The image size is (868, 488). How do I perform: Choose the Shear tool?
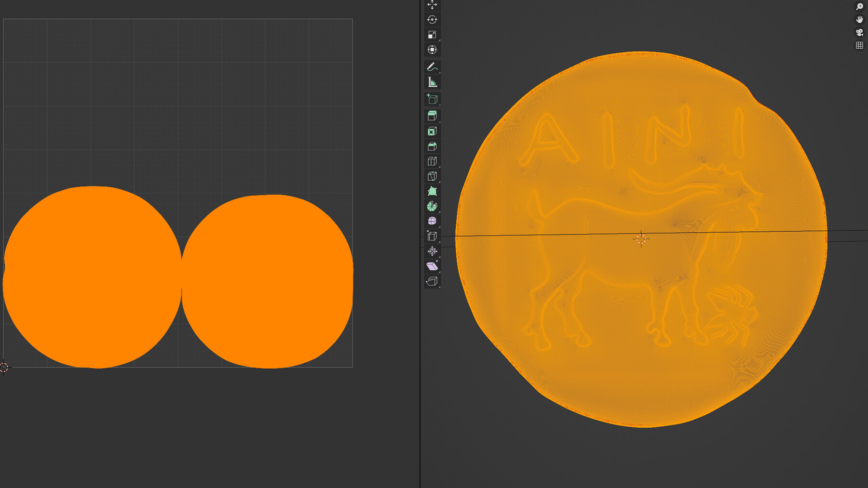click(432, 266)
